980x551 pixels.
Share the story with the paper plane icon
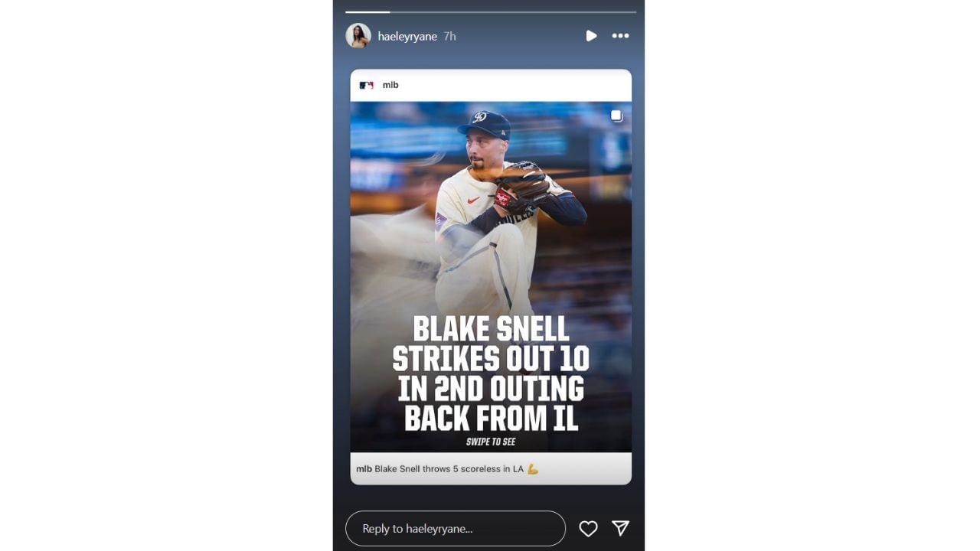click(x=620, y=528)
